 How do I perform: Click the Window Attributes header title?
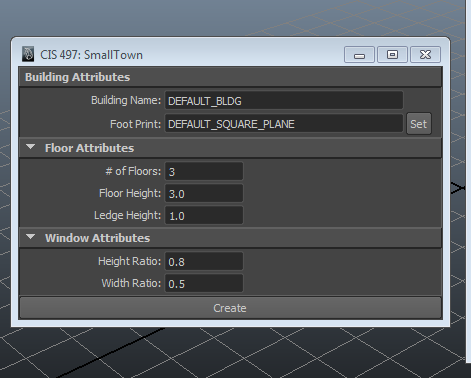tap(97, 238)
